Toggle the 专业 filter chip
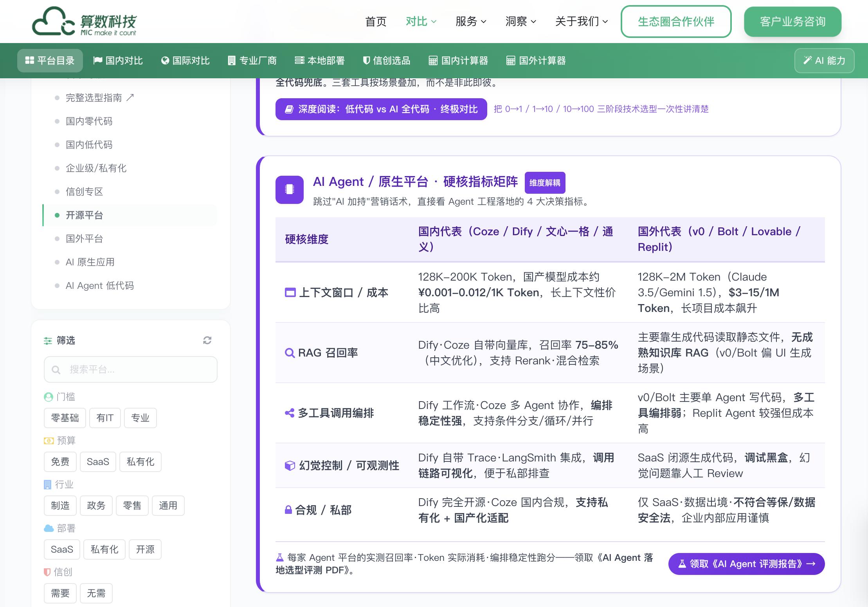This screenshot has width=868, height=607. click(140, 418)
